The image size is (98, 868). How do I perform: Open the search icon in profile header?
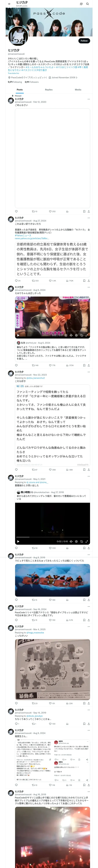(x=88, y=4)
